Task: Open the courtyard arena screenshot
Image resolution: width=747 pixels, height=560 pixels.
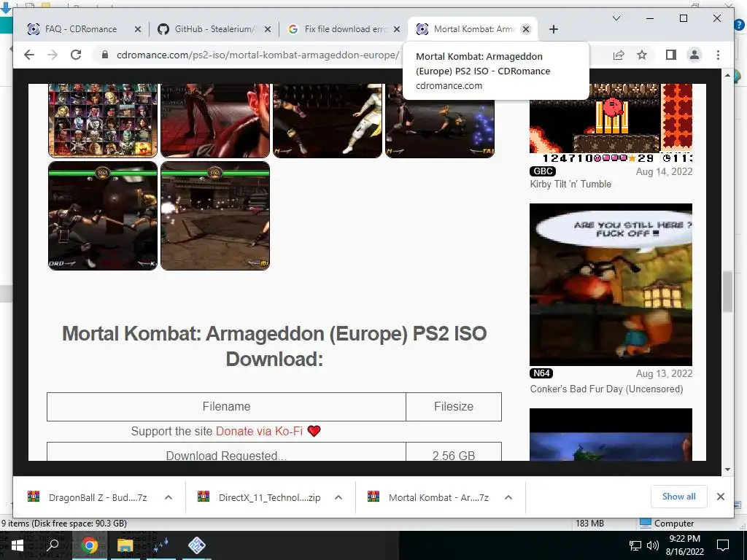Action: pyautogui.click(x=215, y=216)
